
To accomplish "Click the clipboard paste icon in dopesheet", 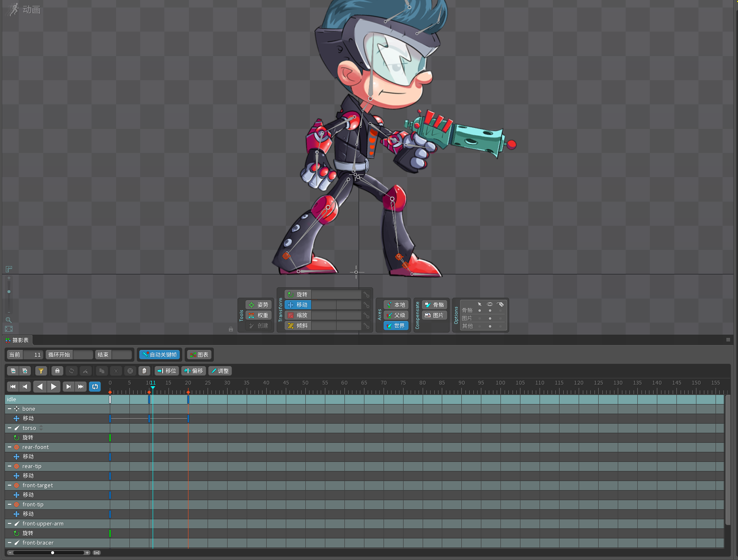I will [x=144, y=371].
